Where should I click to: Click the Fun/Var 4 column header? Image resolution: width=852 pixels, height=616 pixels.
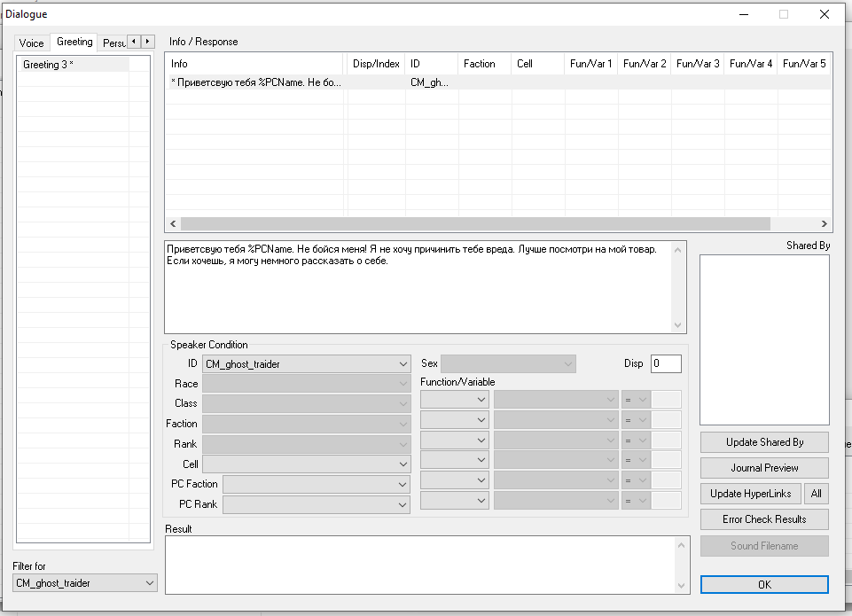(751, 64)
